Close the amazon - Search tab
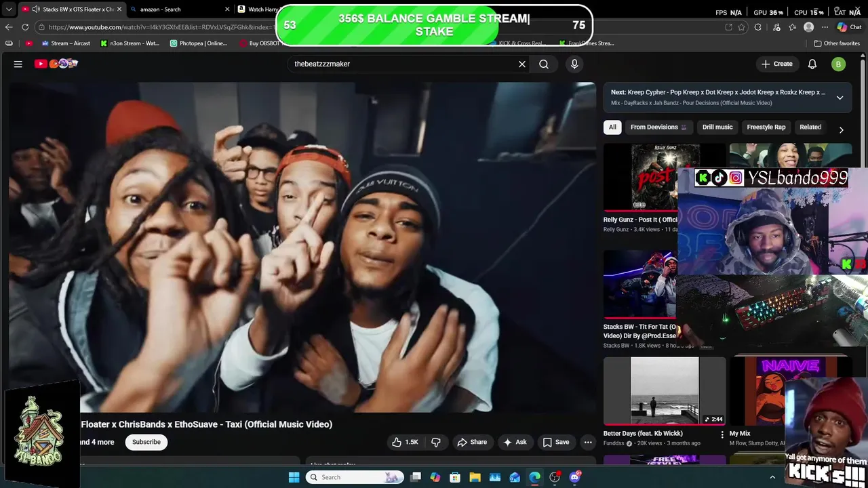This screenshot has width=868, height=488. [228, 9]
